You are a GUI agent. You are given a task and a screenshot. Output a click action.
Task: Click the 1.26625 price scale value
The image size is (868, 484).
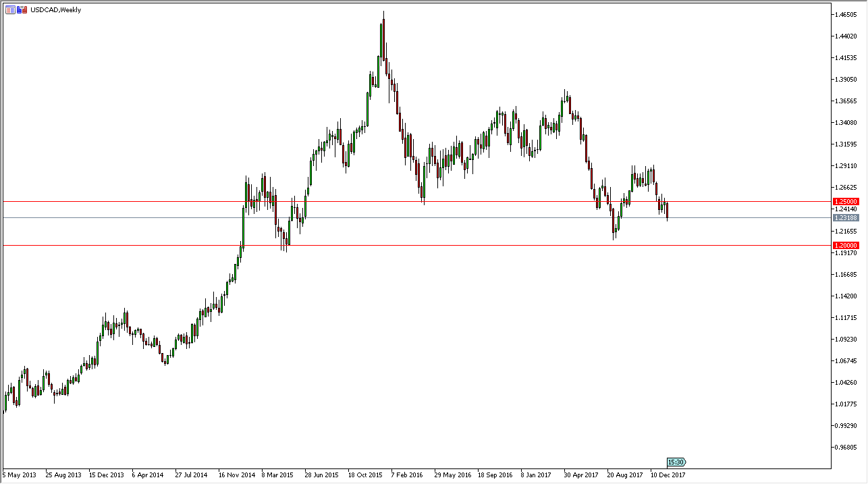click(x=847, y=187)
